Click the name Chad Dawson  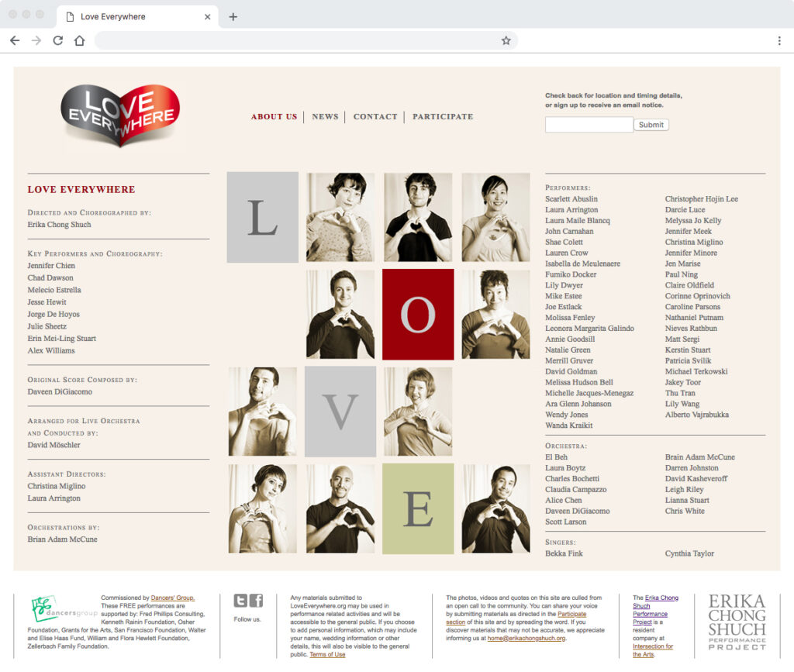50,277
